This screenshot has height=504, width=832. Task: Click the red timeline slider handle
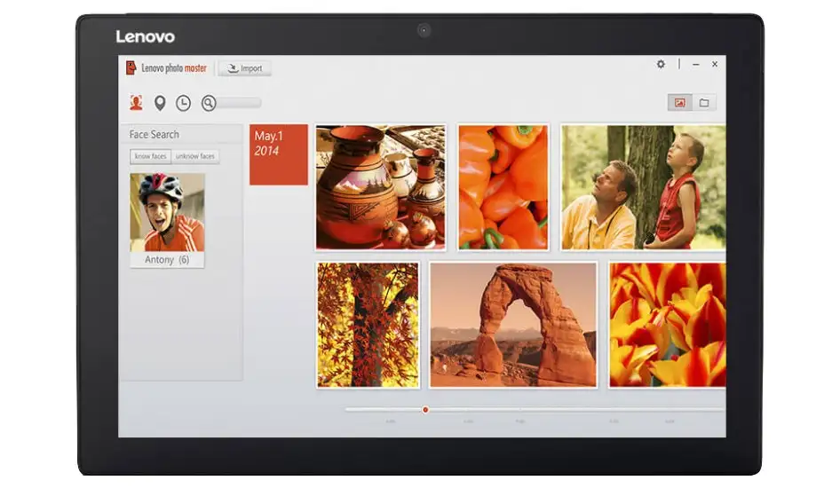point(425,410)
